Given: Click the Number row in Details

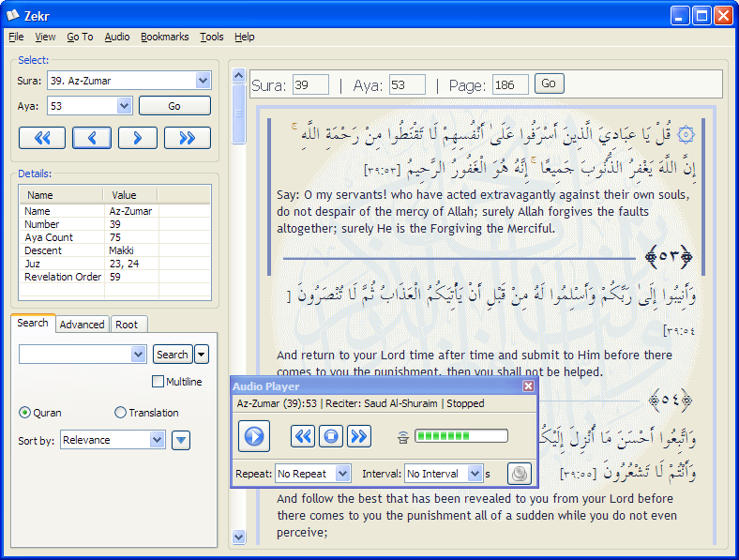Looking at the screenshot, I should point(114,224).
